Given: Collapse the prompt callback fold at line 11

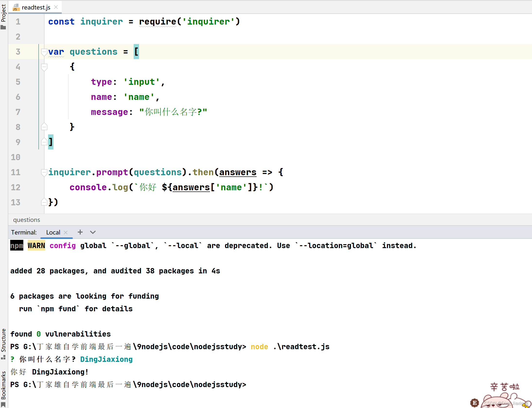Looking at the screenshot, I should pos(44,173).
